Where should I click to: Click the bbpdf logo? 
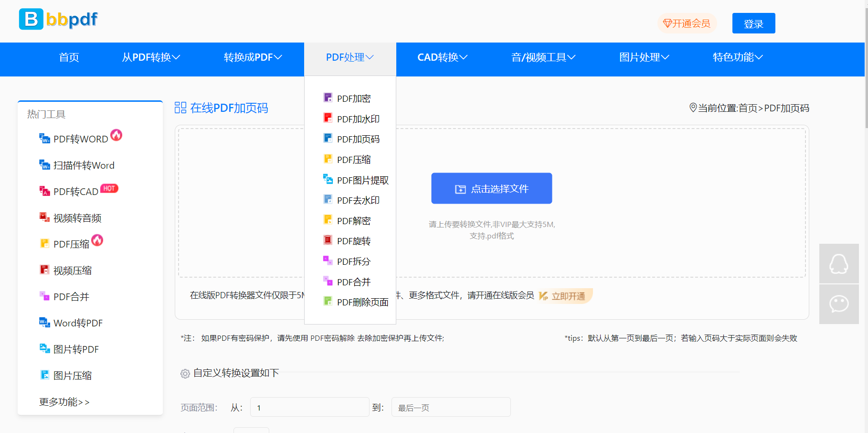point(58,19)
